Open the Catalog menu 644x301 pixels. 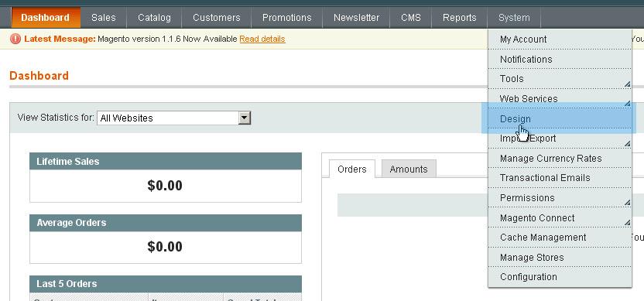coord(154,18)
